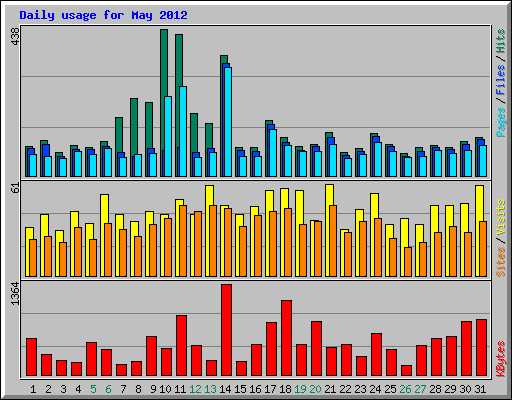The image size is (512, 400).
Task: Click the red KBytes bar for day 11
Action: pyautogui.click(x=181, y=346)
